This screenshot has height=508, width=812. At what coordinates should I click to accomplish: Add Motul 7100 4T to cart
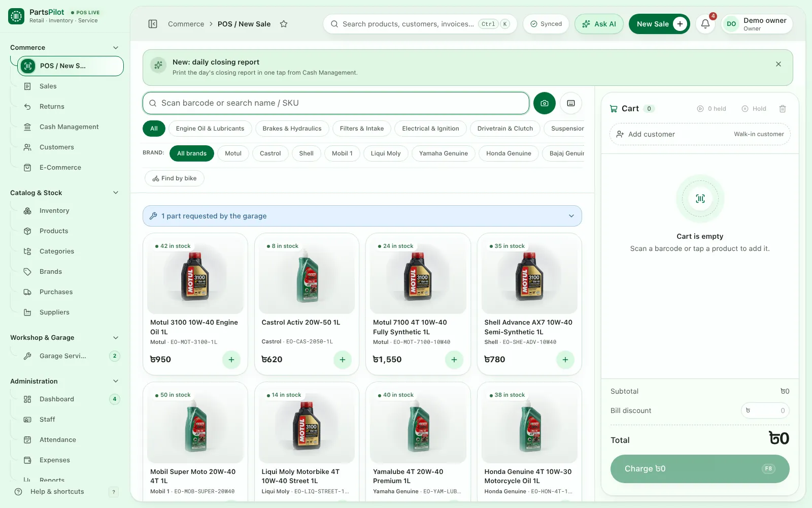point(454,360)
